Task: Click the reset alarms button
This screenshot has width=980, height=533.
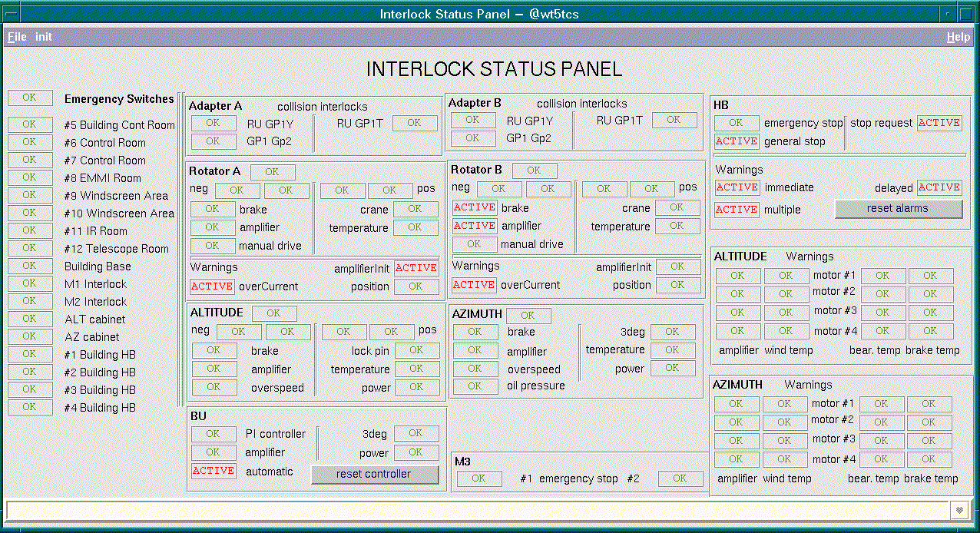Action: click(x=898, y=209)
